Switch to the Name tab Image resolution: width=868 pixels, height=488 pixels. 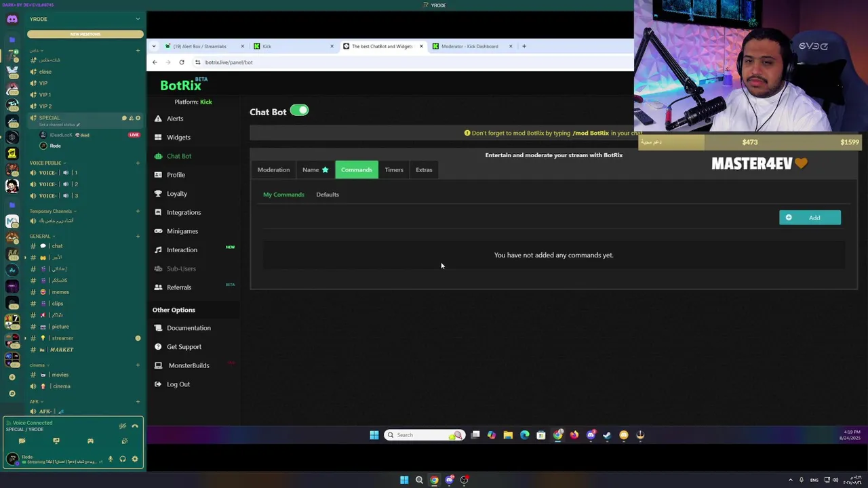(x=315, y=169)
